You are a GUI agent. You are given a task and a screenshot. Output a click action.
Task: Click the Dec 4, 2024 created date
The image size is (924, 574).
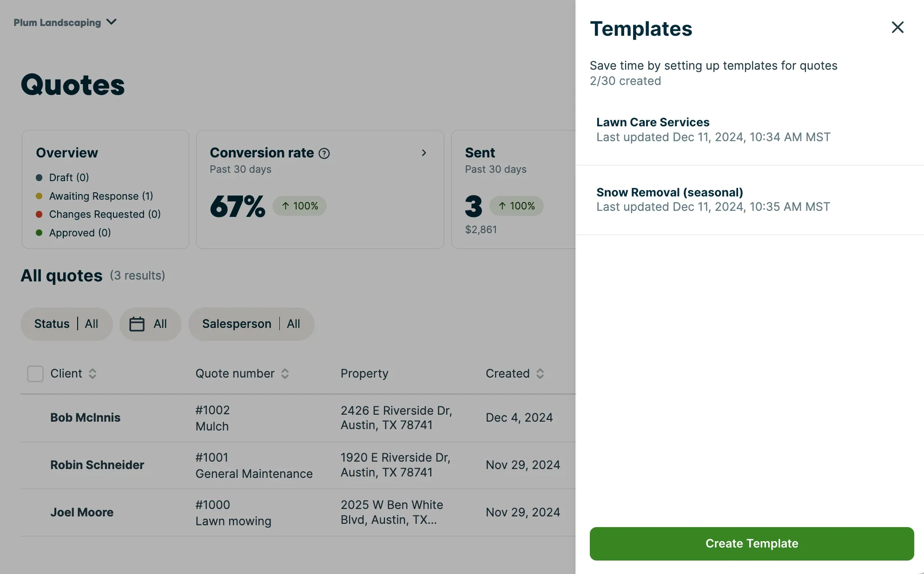click(519, 417)
